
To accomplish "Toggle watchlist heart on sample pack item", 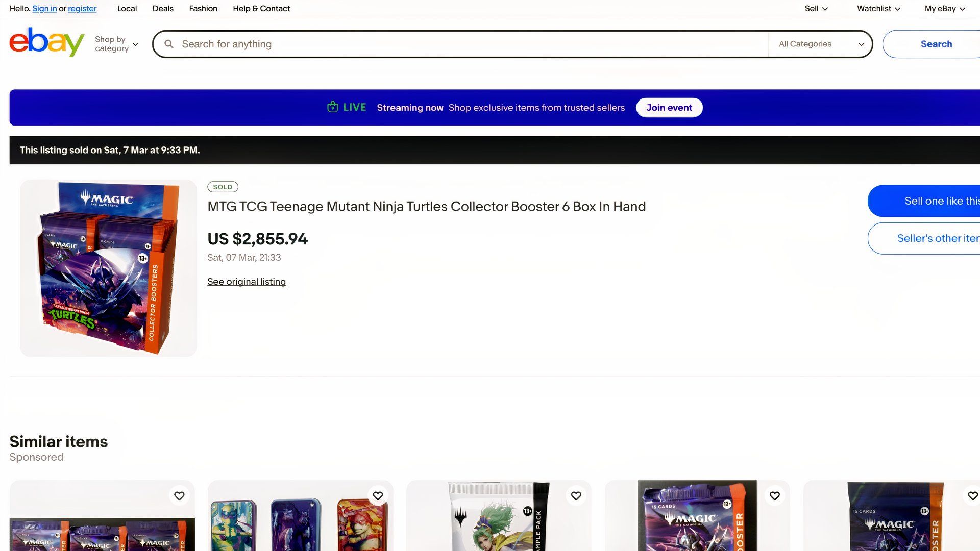I will point(576,496).
